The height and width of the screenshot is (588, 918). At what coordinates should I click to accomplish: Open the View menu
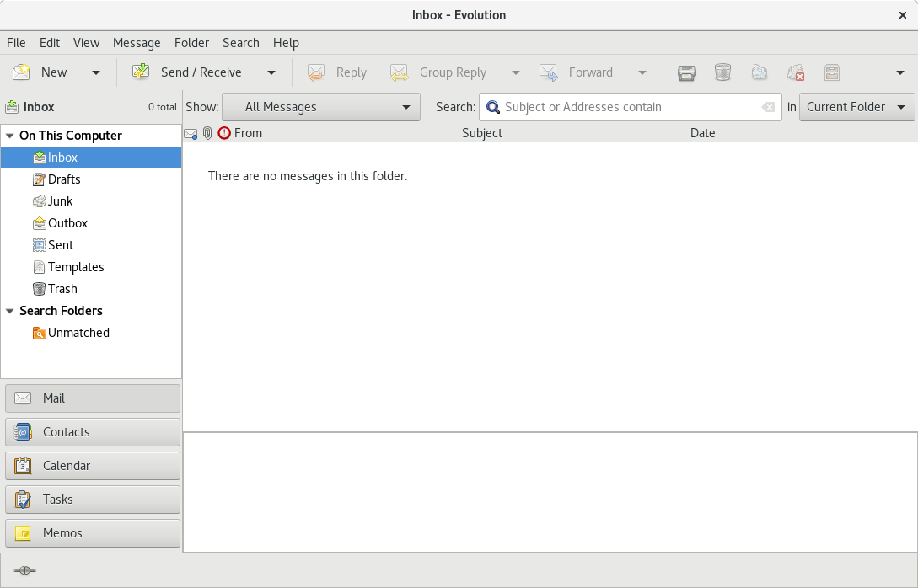point(86,43)
